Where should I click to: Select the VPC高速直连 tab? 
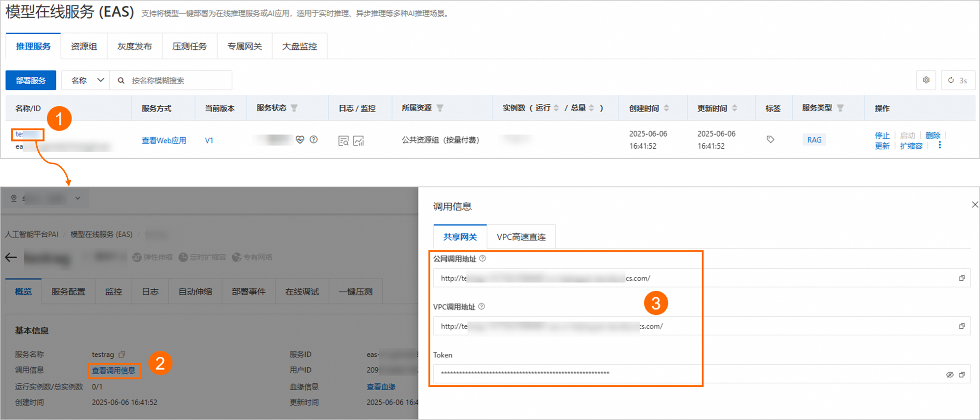pos(521,237)
